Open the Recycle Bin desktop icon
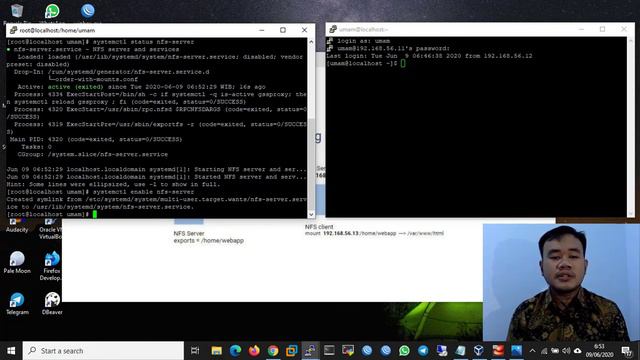Viewport: 640px width, 360px height. click(17, 12)
